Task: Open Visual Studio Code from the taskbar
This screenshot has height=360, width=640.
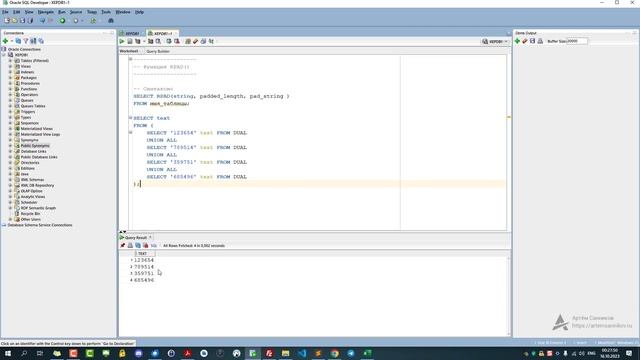Action: [302, 353]
